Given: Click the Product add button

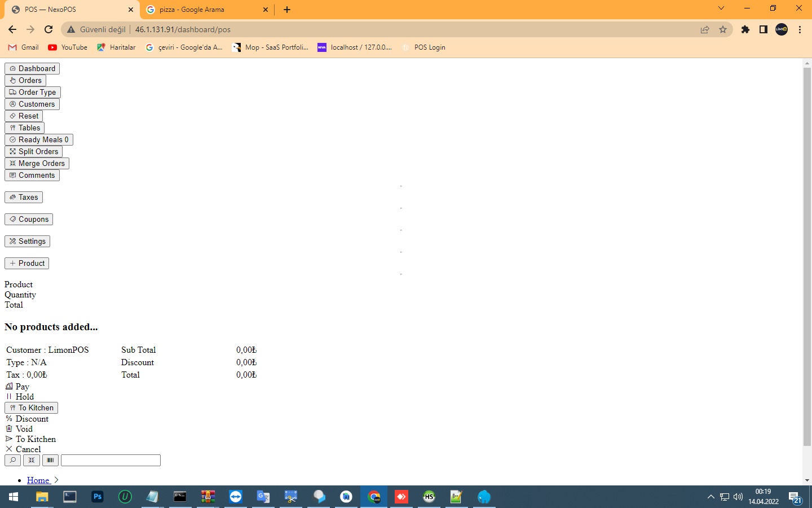Looking at the screenshot, I should [27, 263].
